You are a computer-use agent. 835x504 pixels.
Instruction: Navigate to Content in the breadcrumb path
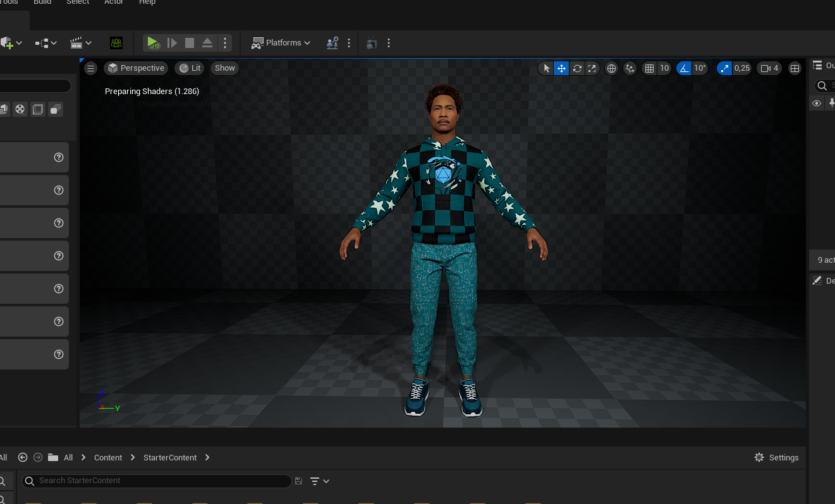click(108, 457)
